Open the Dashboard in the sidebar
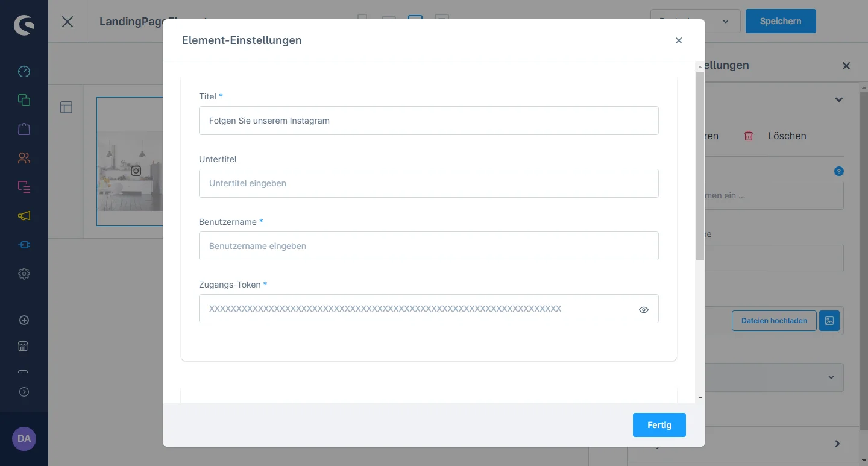The width and height of the screenshot is (868, 466). pyautogui.click(x=24, y=72)
